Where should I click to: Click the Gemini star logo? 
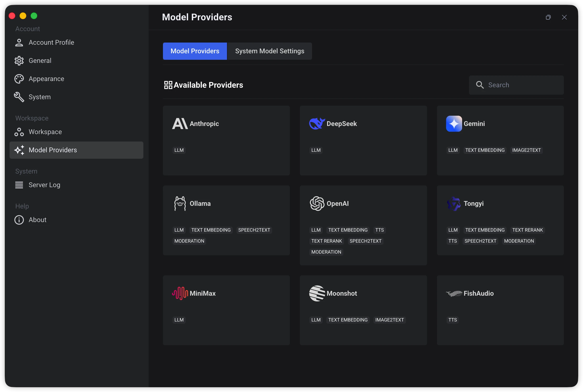click(x=454, y=124)
